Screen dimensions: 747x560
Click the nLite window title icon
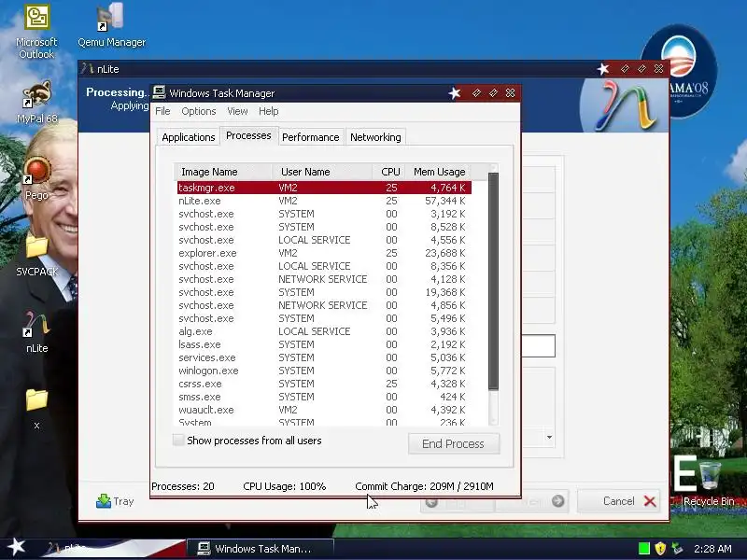coord(87,68)
